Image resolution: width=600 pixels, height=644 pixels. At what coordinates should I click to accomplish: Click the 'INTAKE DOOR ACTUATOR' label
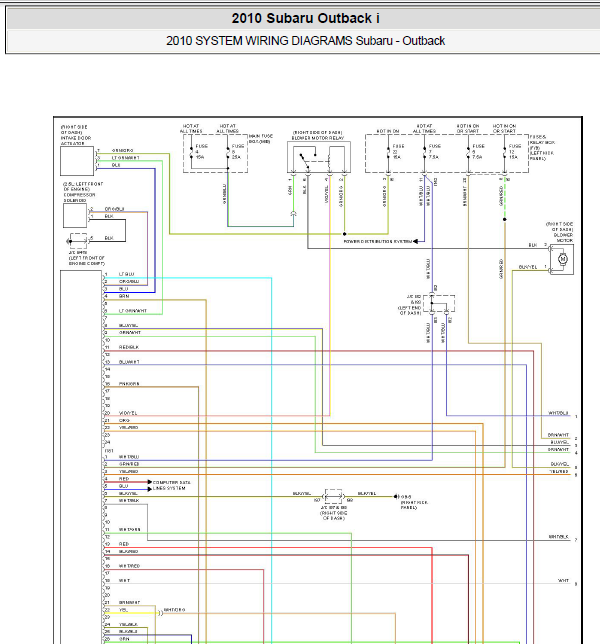[x=76, y=140]
